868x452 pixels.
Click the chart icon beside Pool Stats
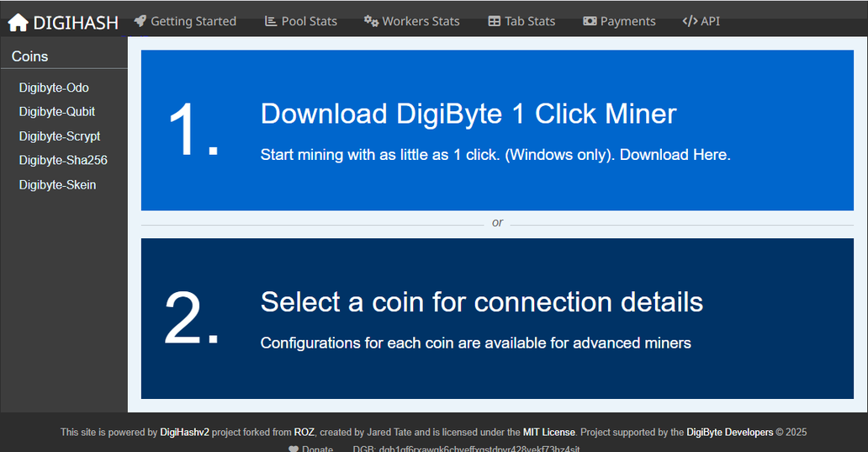point(270,21)
